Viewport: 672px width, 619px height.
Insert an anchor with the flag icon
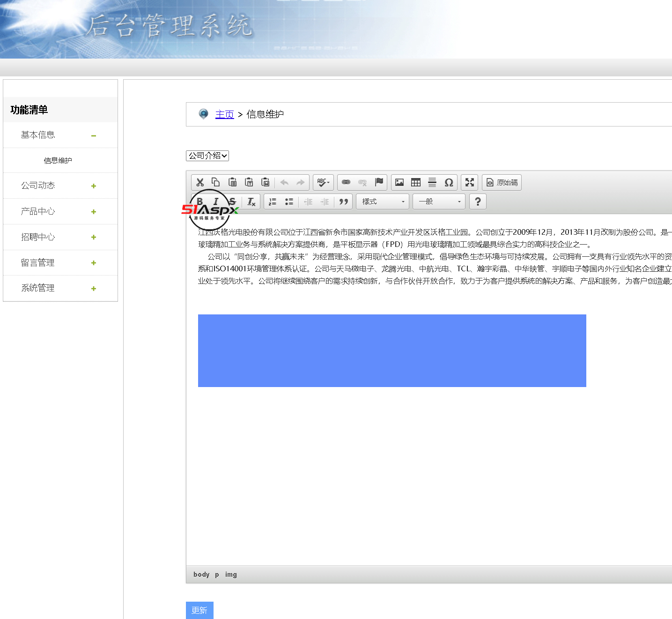point(379,182)
